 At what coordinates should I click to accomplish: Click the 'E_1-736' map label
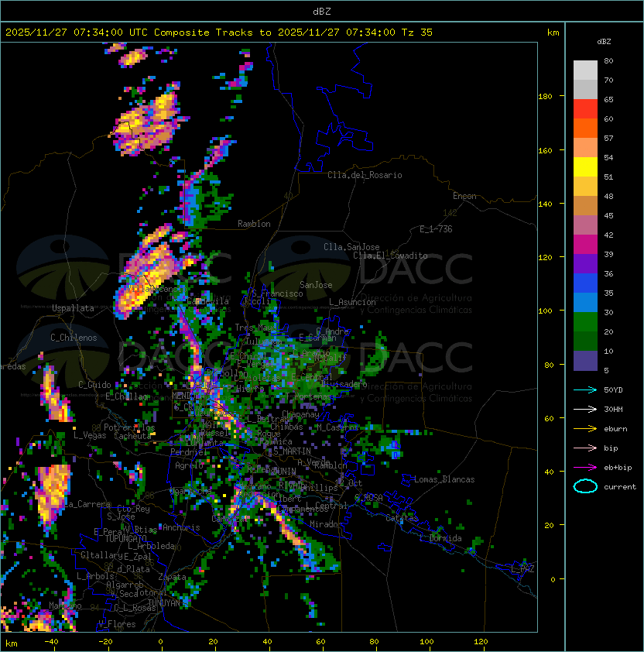point(436,229)
